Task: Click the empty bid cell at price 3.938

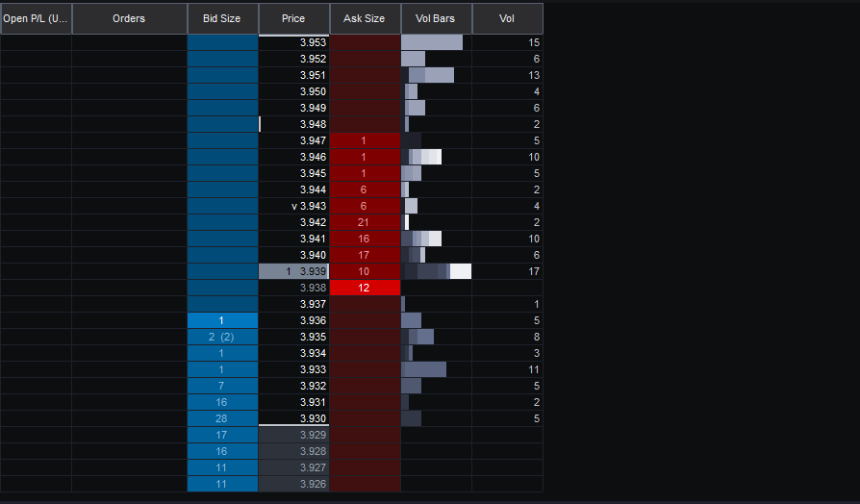Action: (x=222, y=288)
